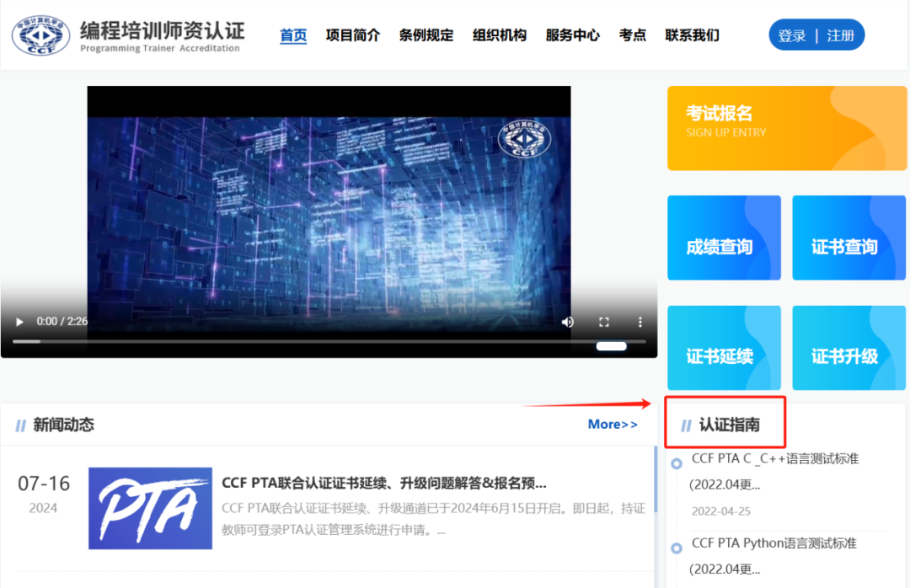
Task: Open the 证书升级 certificate upgrade tile
Action: pyautogui.click(x=848, y=348)
